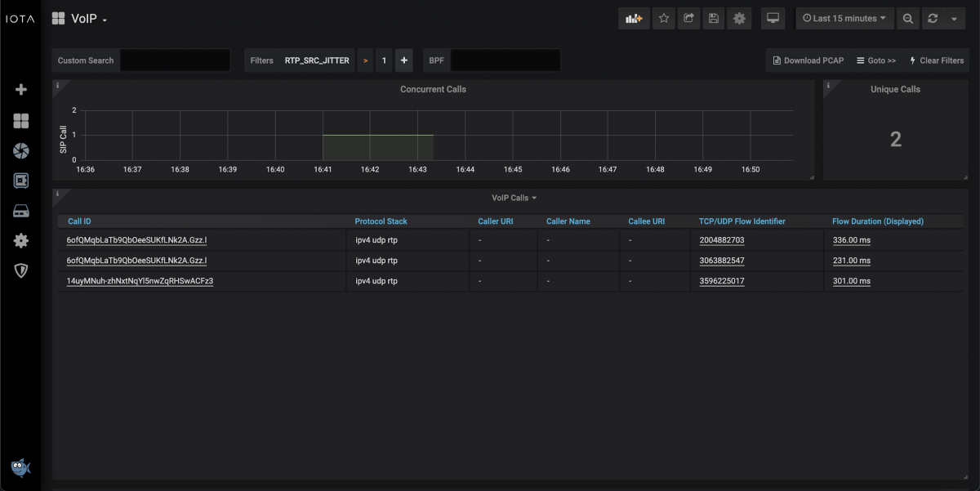
Task: Click the Add panel icon in top toolbar
Action: [x=634, y=18]
